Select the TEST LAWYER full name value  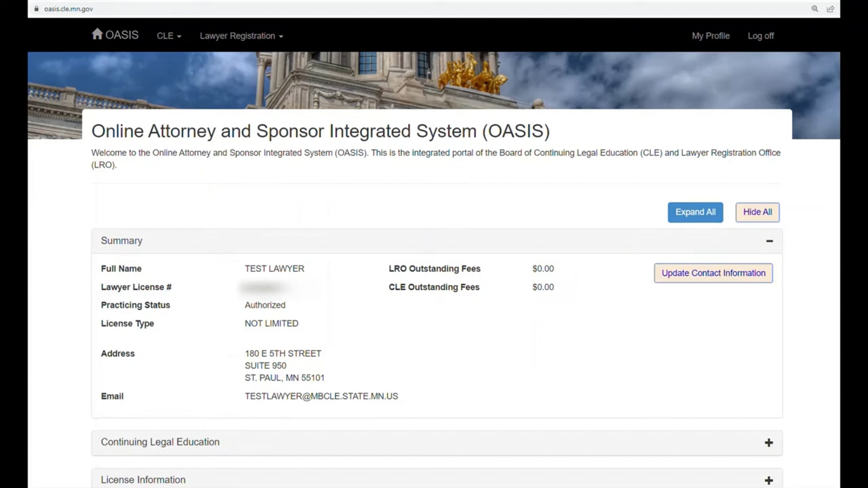275,269
